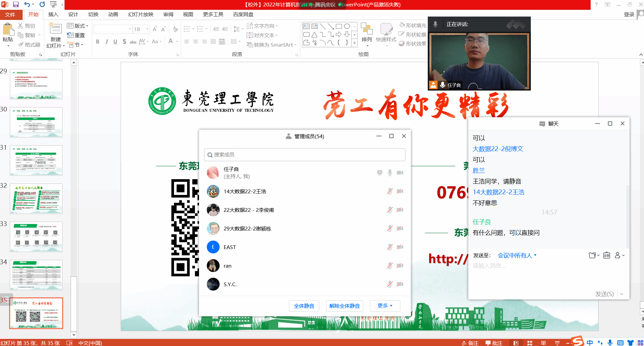Click the Format Painter icon

coord(29,45)
